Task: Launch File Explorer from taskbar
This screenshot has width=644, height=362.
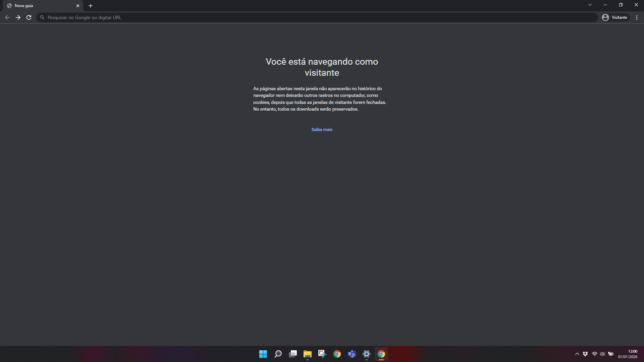Action: pos(308,354)
